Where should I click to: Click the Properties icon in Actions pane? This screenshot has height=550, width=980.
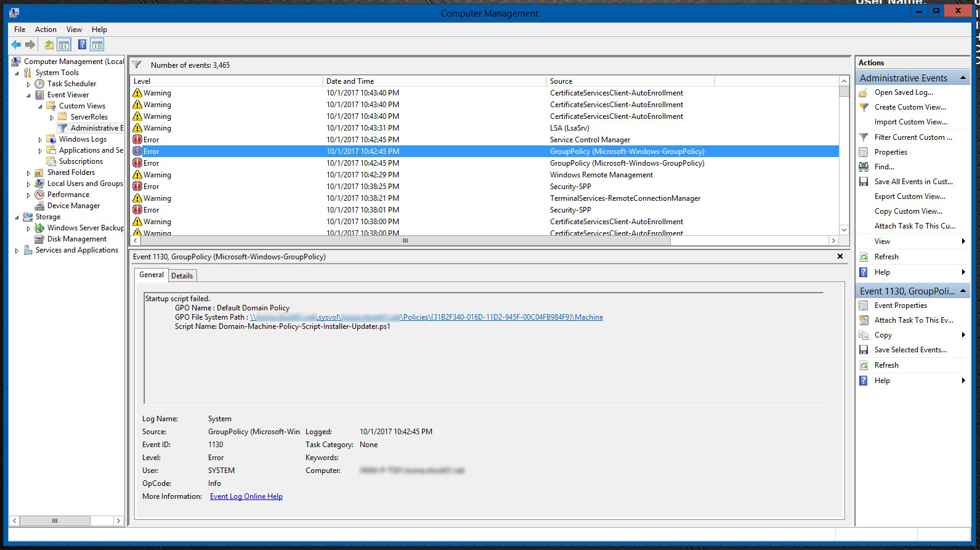(x=864, y=152)
